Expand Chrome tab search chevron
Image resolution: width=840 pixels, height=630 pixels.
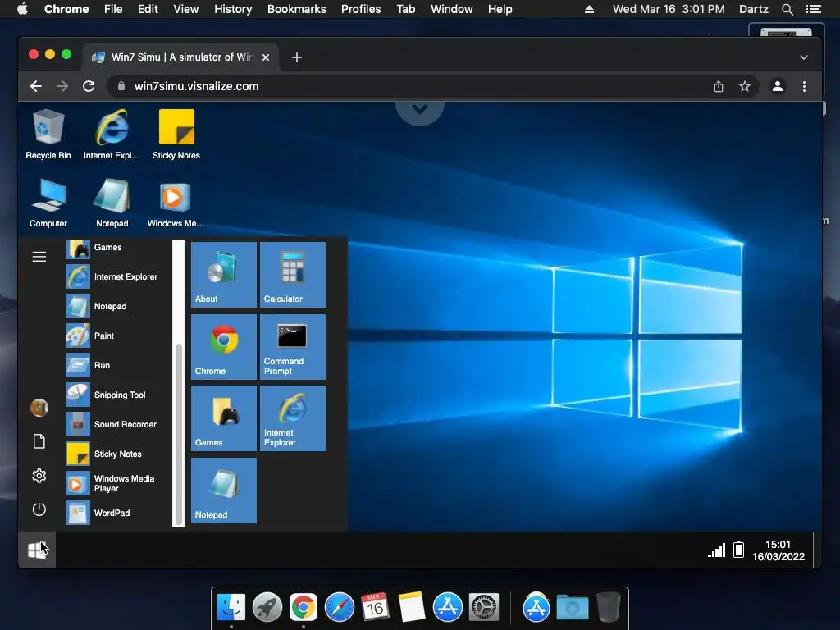[x=804, y=57]
